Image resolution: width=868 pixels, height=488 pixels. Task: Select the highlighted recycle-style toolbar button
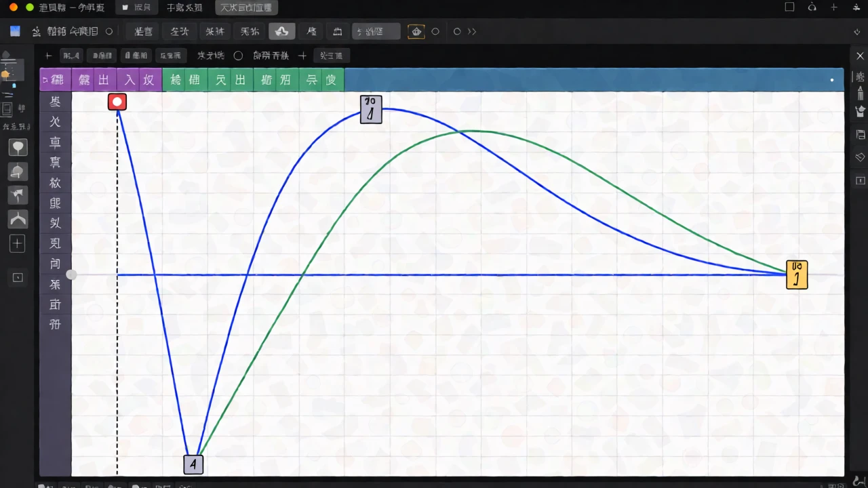pos(281,31)
